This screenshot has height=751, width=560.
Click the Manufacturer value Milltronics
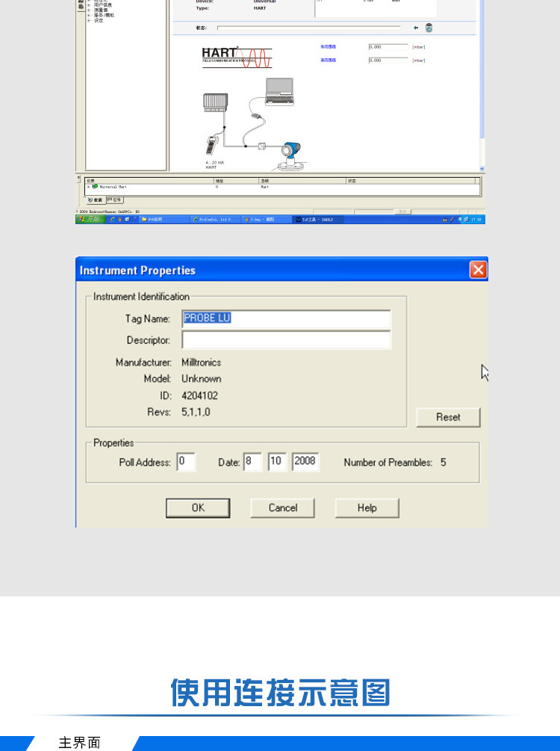pyautogui.click(x=201, y=362)
